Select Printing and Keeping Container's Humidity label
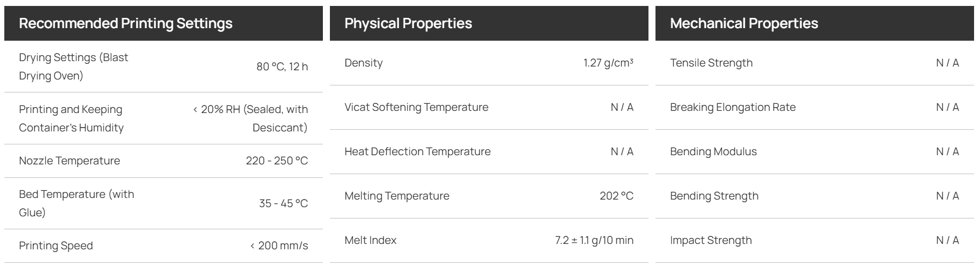 [72, 118]
